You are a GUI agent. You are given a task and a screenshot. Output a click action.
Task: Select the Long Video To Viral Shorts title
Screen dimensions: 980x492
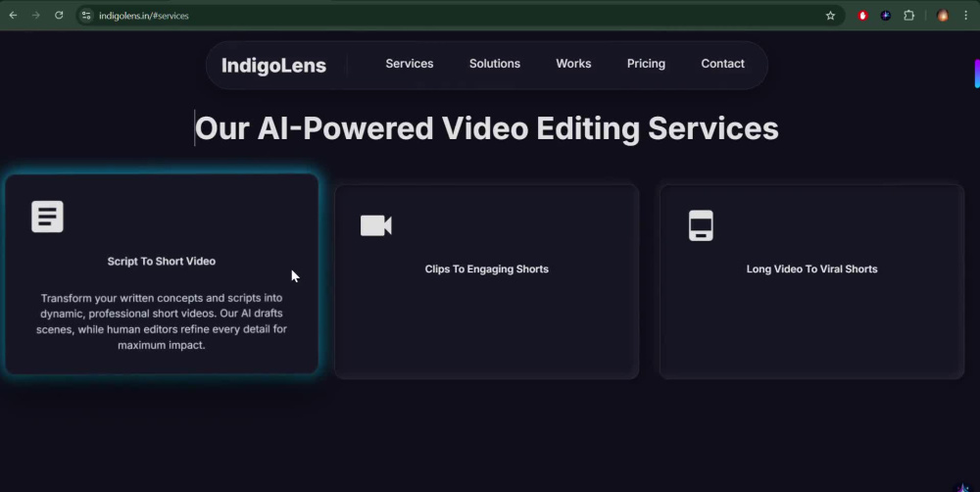811,269
